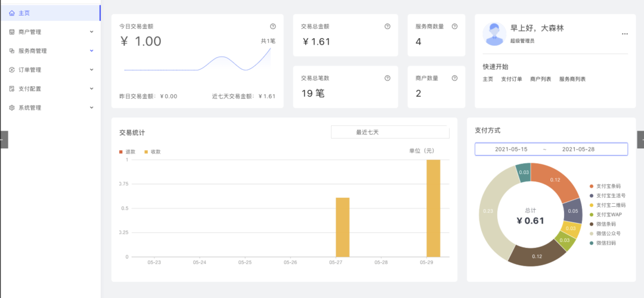
Task: Expand the 系统管理 submenu chevron
Action: coord(91,108)
